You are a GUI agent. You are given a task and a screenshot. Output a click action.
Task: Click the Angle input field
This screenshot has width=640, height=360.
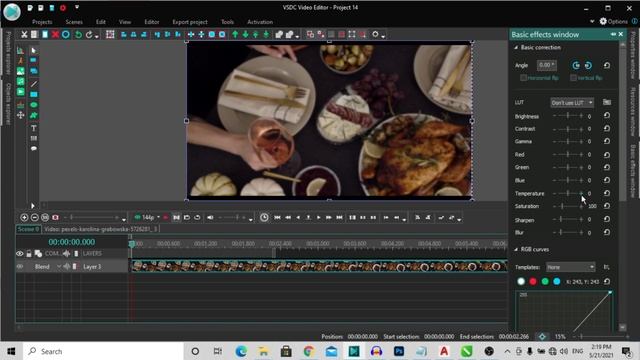point(547,65)
